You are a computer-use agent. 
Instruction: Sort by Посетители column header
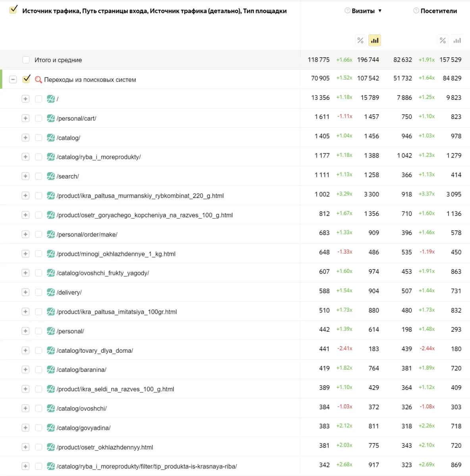439,11
